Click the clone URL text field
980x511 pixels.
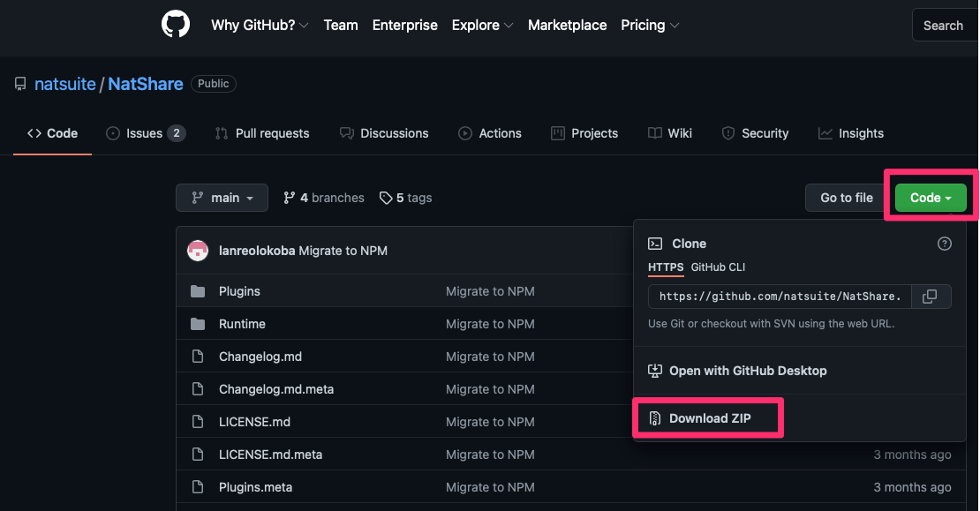(x=780, y=297)
